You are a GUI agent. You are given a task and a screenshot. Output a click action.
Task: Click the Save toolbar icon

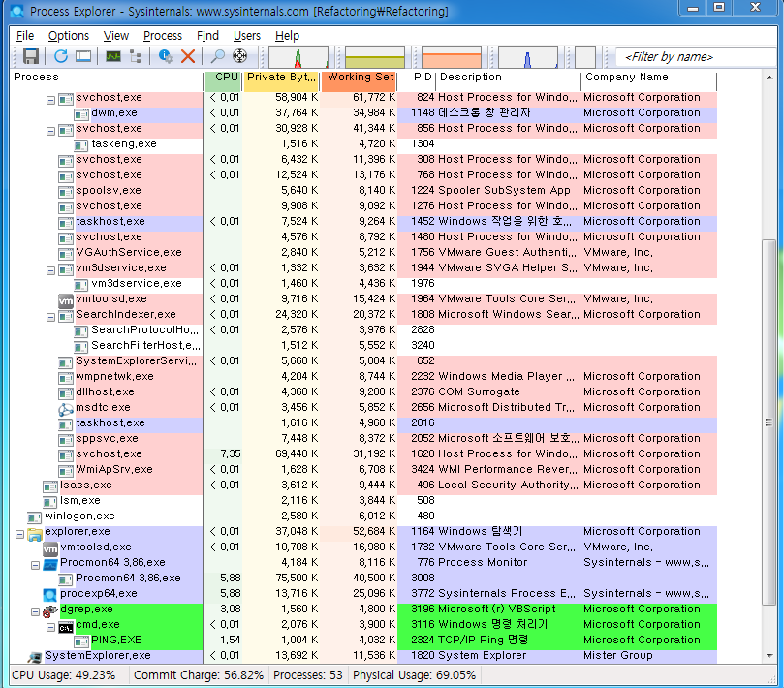[x=31, y=56]
